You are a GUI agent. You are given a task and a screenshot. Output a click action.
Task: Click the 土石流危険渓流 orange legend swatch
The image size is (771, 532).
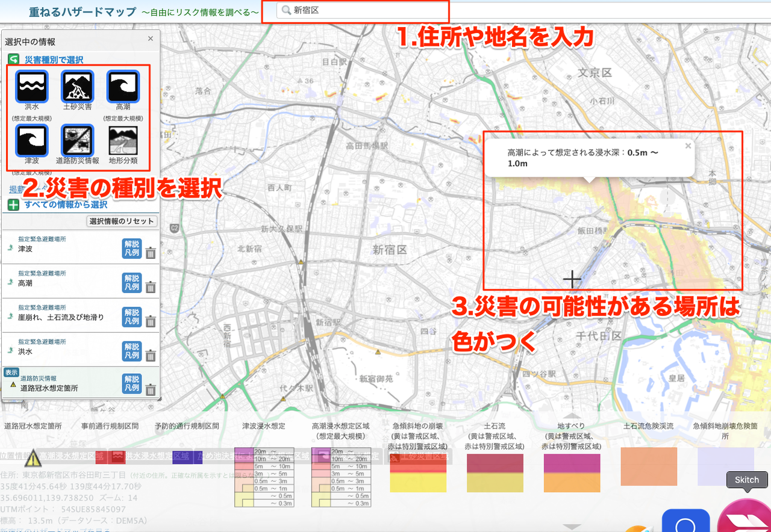click(x=649, y=466)
